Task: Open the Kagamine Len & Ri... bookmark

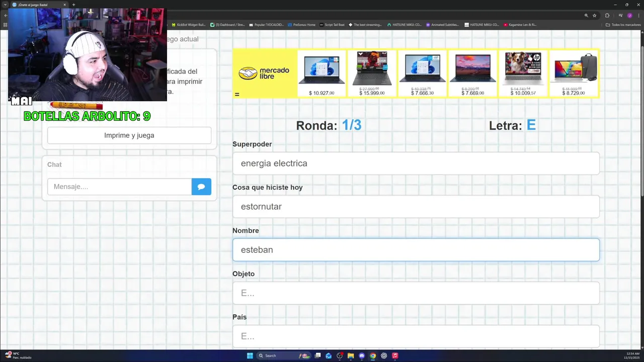Action: 520,25
